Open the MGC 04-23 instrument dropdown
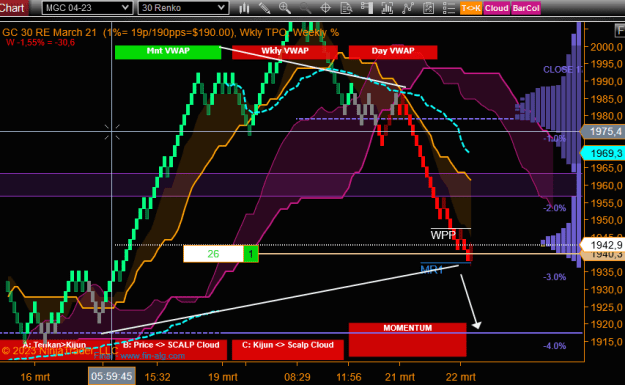 87,8
